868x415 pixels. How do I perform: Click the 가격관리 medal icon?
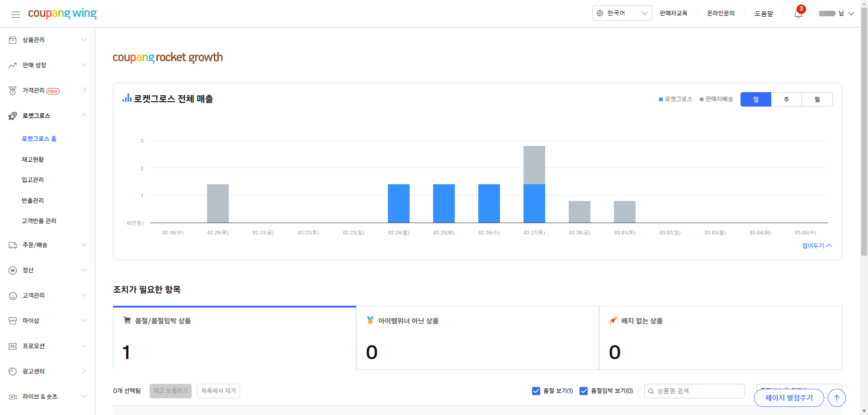point(13,91)
